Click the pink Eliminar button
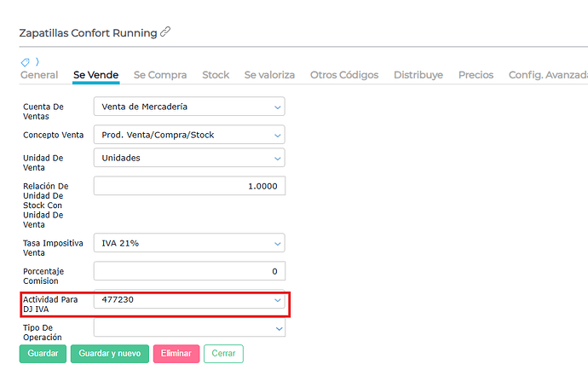 [176, 354]
